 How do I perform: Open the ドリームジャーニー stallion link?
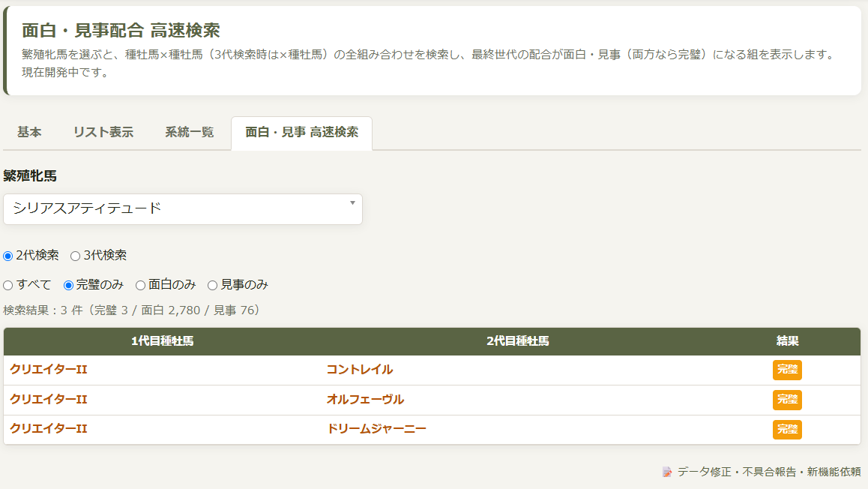(x=376, y=429)
